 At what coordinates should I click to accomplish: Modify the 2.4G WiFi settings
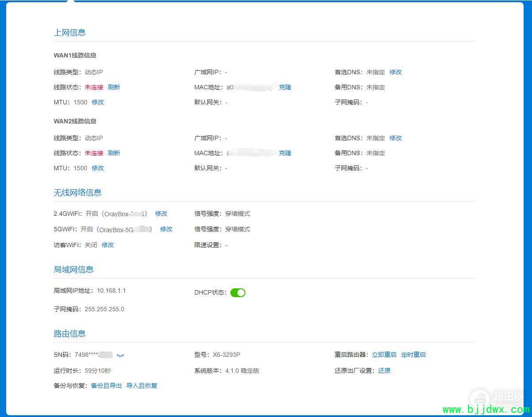pos(161,214)
